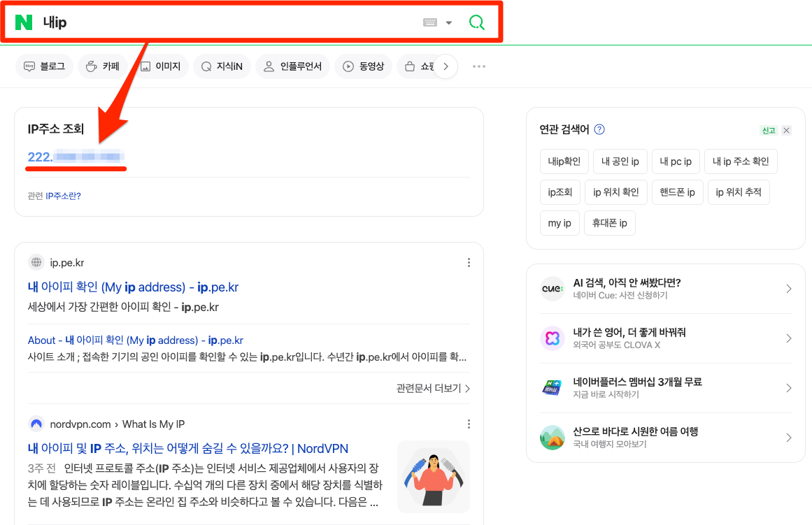
Task: Click the NordVPN result thumbnail image
Action: coord(434,477)
